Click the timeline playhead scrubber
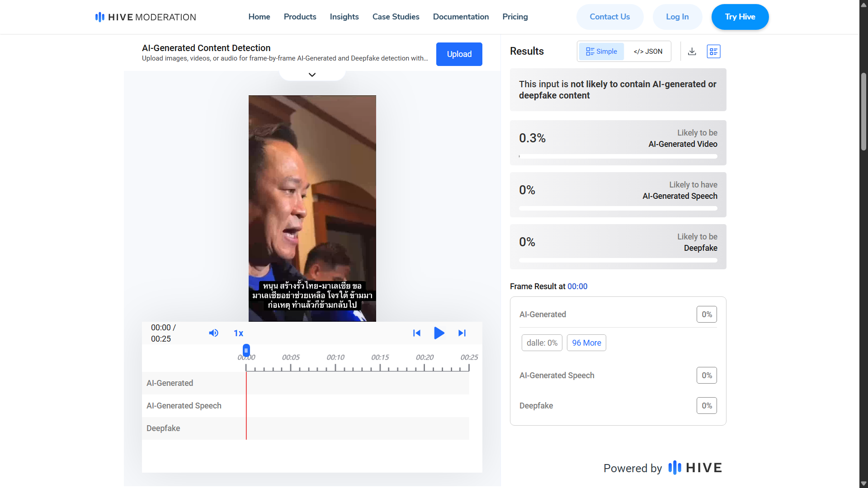Viewport: 868px width, 488px height. [246, 350]
